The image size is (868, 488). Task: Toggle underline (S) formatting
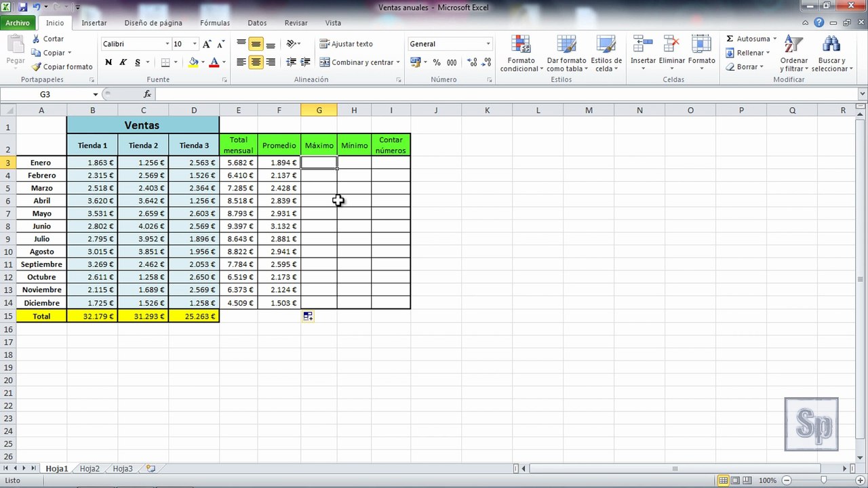click(x=138, y=62)
